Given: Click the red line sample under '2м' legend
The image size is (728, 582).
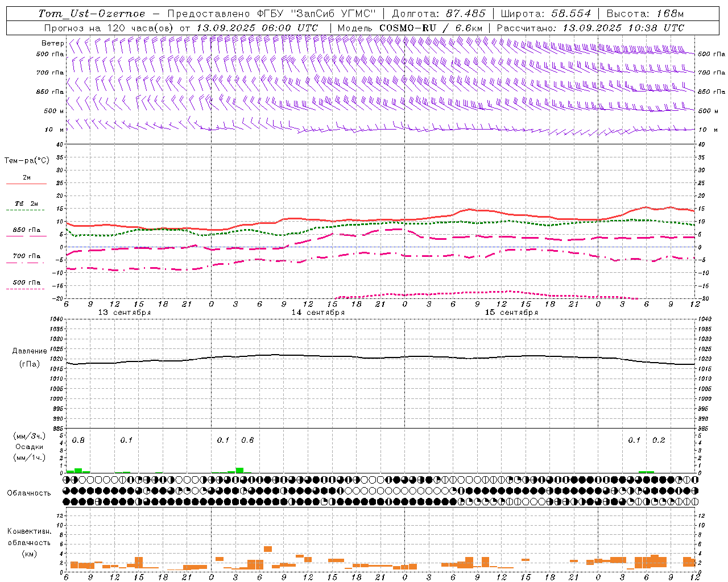Looking at the screenshot, I should coord(26,184).
